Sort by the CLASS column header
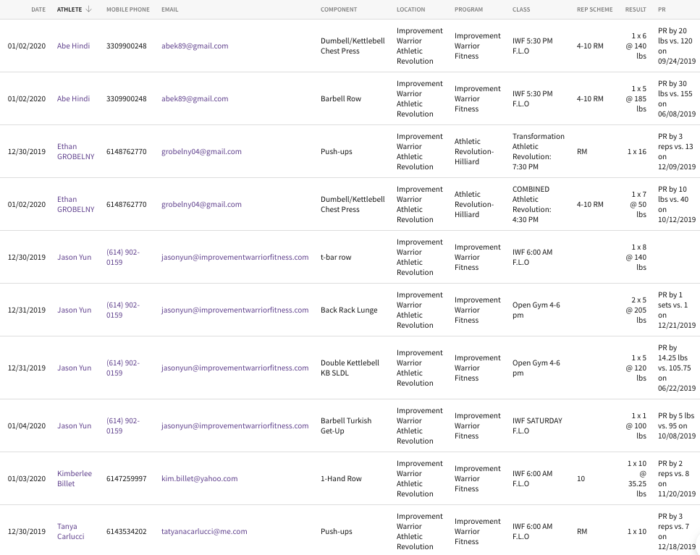 coord(521,9)
